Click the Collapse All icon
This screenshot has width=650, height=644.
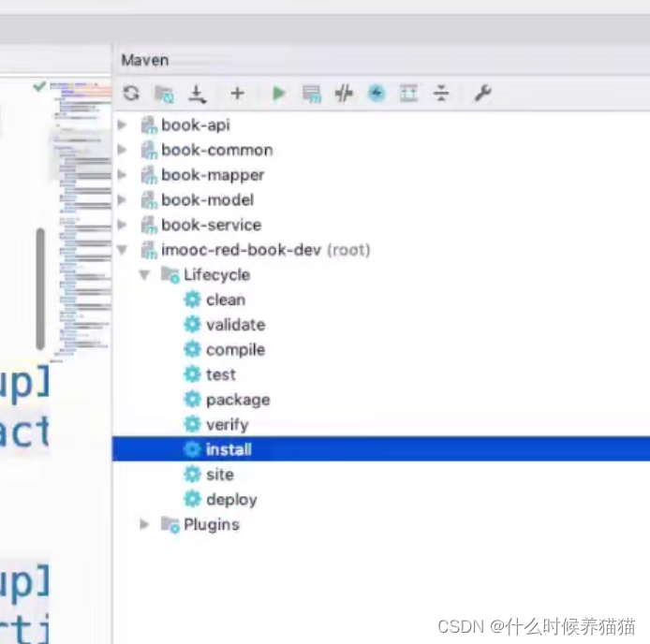point(441,94)
